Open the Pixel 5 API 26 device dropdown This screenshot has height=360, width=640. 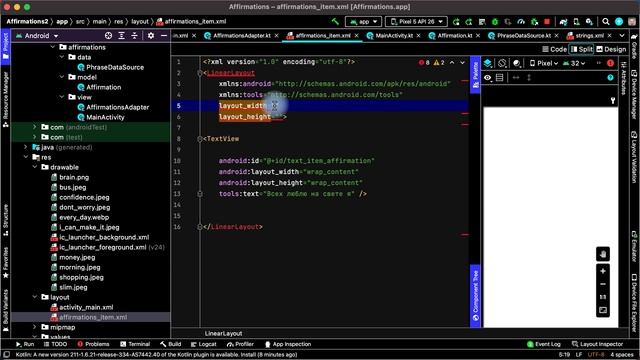pyautogui.click(x=416, y=22)
